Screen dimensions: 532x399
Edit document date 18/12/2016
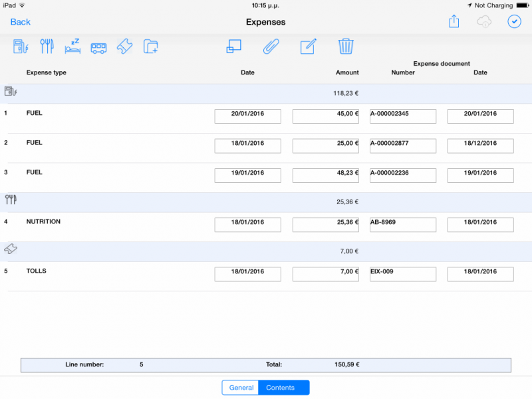tap(480, 146)
